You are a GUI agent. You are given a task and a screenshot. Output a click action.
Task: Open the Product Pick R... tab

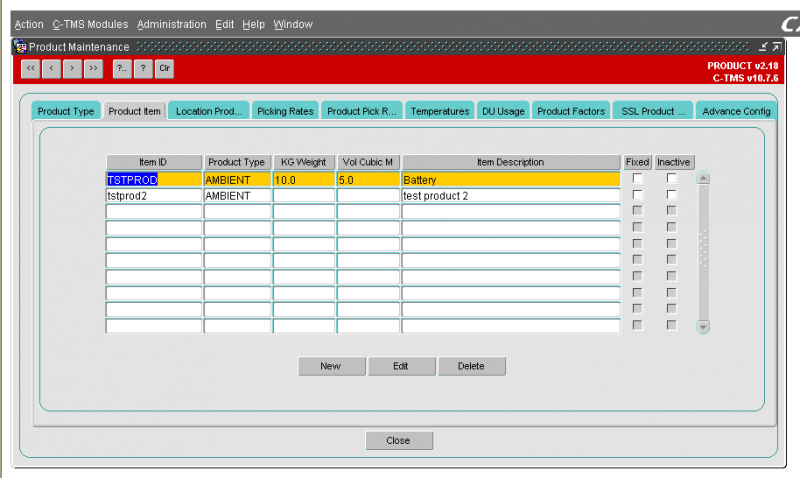coord(362,111)
